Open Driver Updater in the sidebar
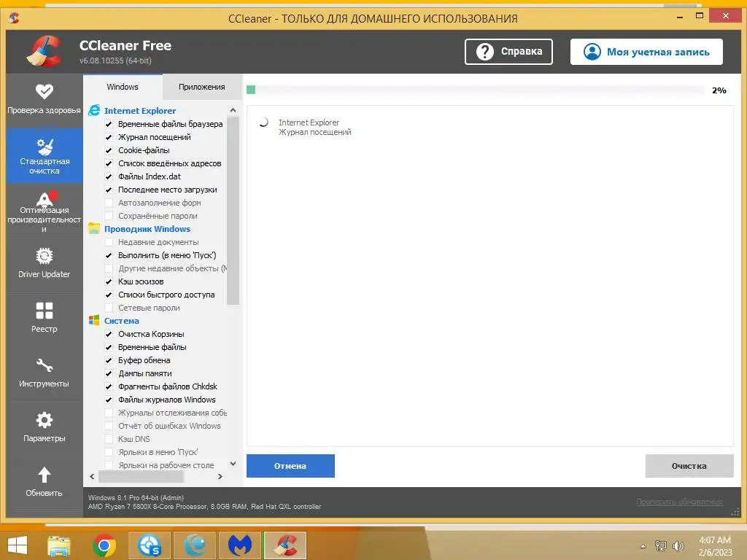 (x=44, y=265)
